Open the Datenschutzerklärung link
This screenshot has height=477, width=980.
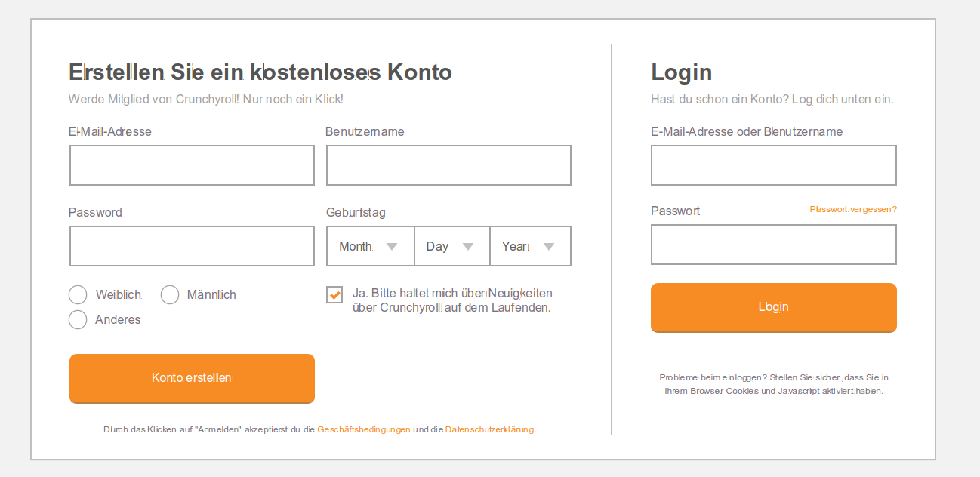point(489,429)
